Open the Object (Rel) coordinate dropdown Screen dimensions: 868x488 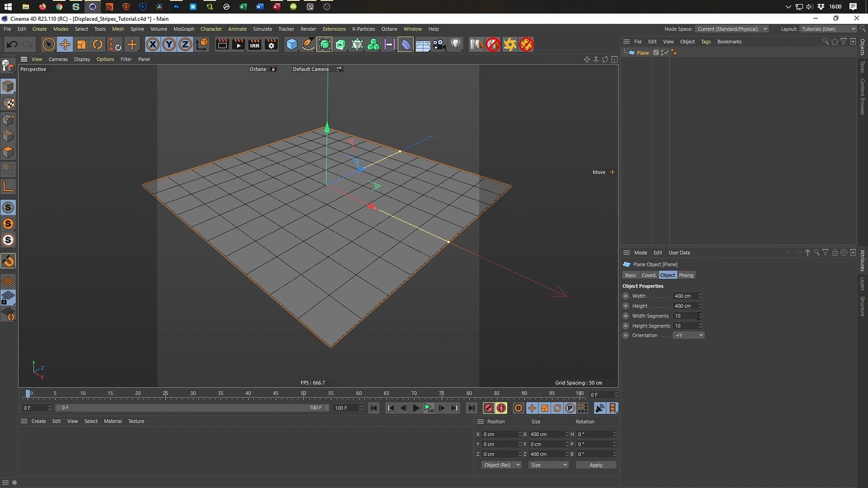(501, 465)
